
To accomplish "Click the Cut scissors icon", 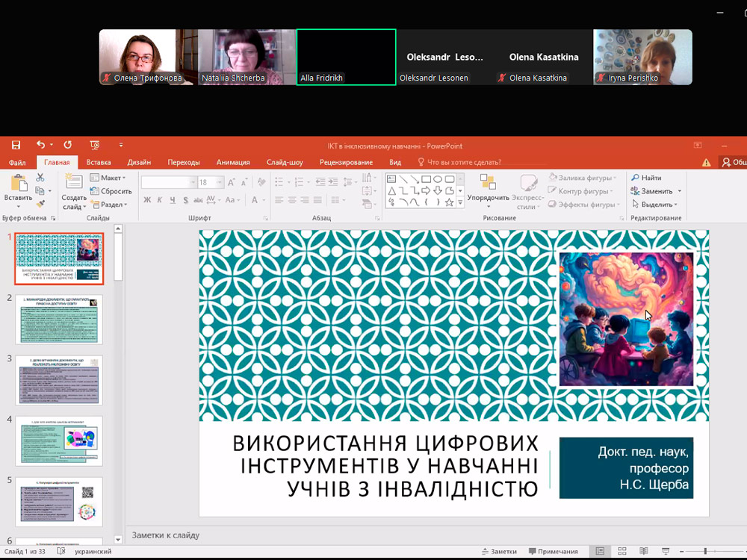I will coord(40,178).
